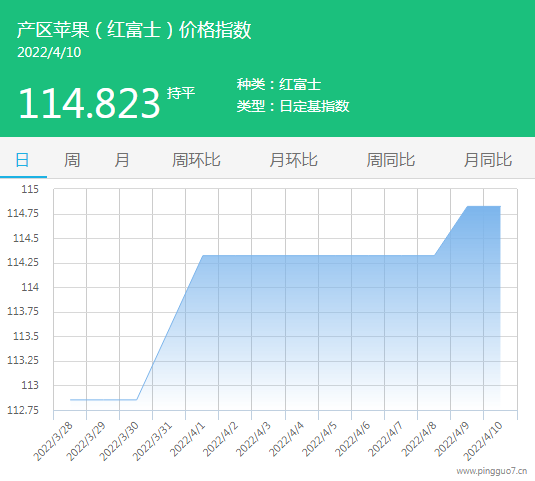Select the 日 daily tab

point(23,160)
